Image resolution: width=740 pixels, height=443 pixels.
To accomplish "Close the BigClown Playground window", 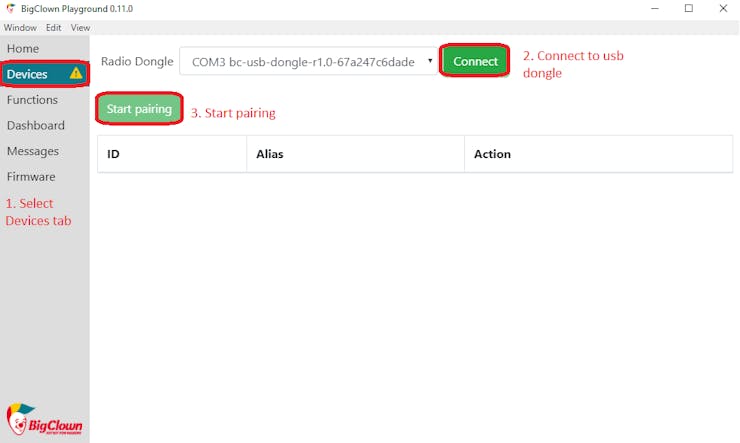I will point(723,8).
